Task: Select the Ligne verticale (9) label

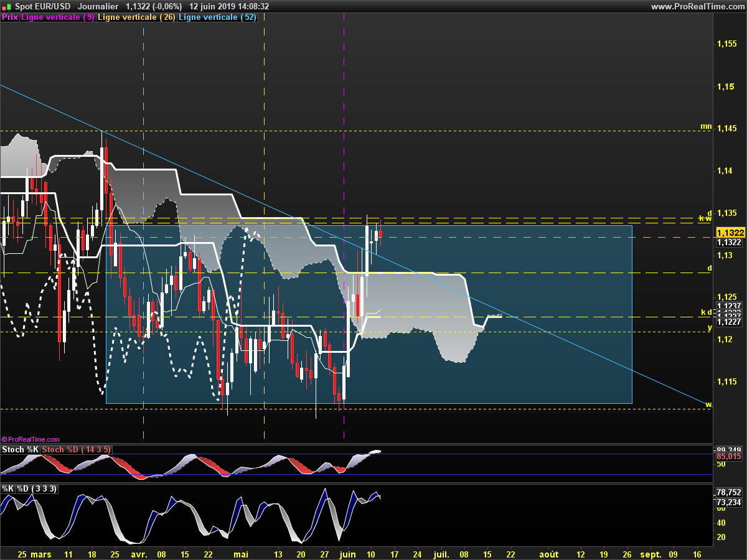Action: (58, 17)
